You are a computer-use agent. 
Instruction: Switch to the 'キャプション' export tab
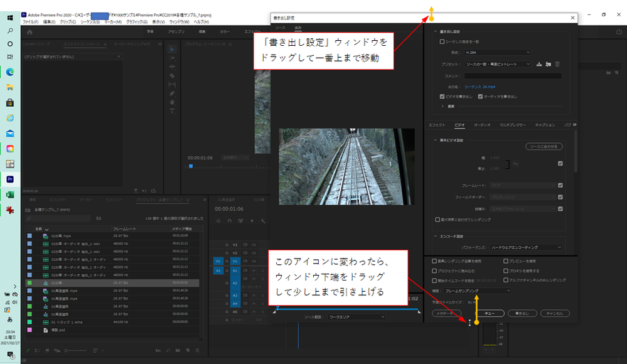click(545, 125)
